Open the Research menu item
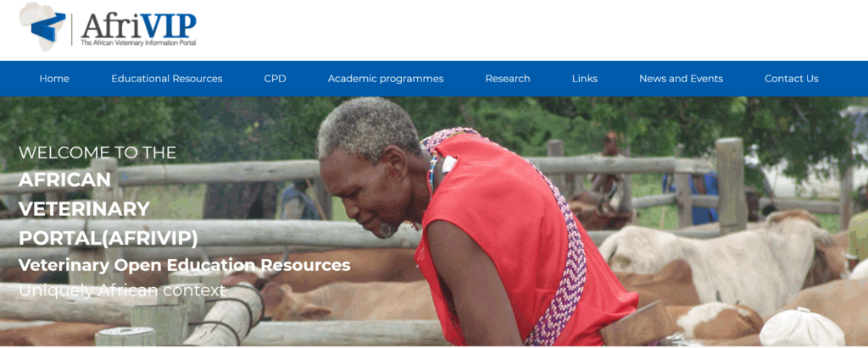Viewport: 868px width, 348px height. (508, 79)
